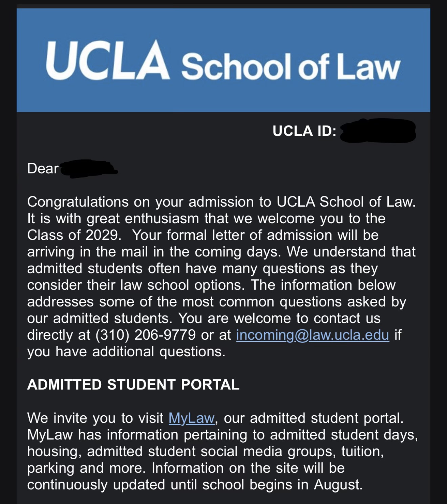The image size is (447, 504).
Task: Click the 'School of Law' banner text
Action: coord(291,66)
